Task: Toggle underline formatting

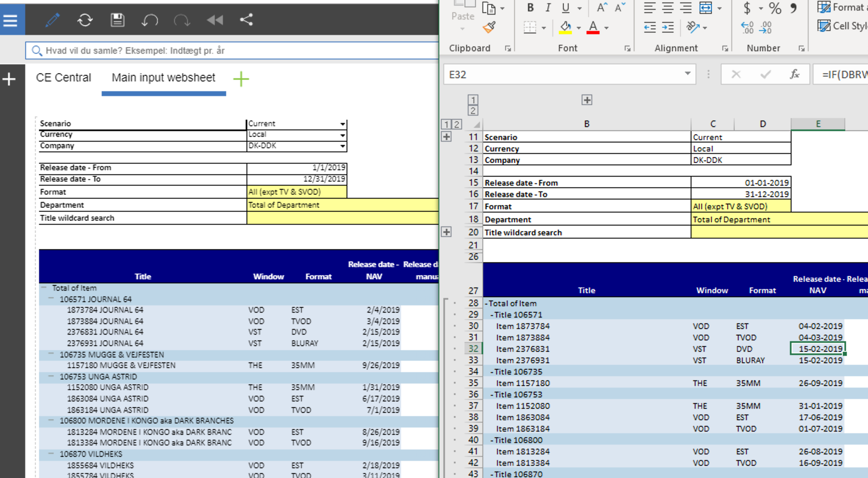Action: pyautogui.click(x=565, y=7)
